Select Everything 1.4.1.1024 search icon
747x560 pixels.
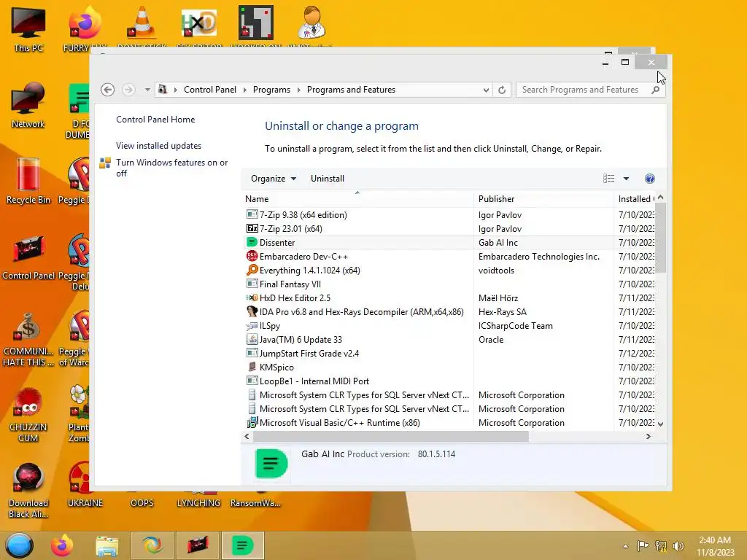(x=252, y=270)
